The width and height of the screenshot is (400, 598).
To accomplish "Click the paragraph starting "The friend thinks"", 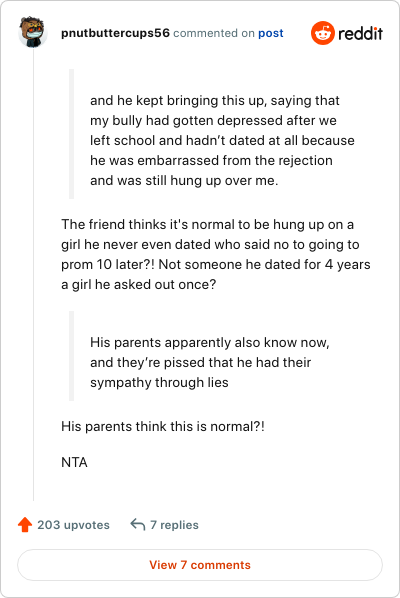I will [216, 254].
